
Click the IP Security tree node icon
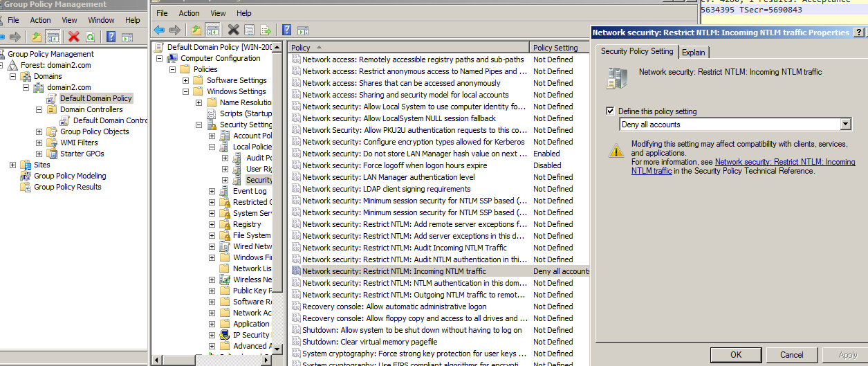(x=225, y=335)
